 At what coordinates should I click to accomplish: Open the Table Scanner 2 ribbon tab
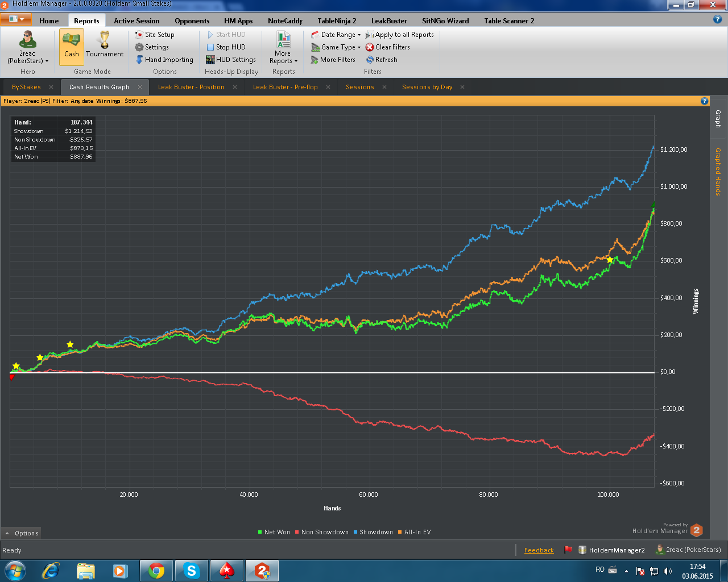click(x=509, y=21)
